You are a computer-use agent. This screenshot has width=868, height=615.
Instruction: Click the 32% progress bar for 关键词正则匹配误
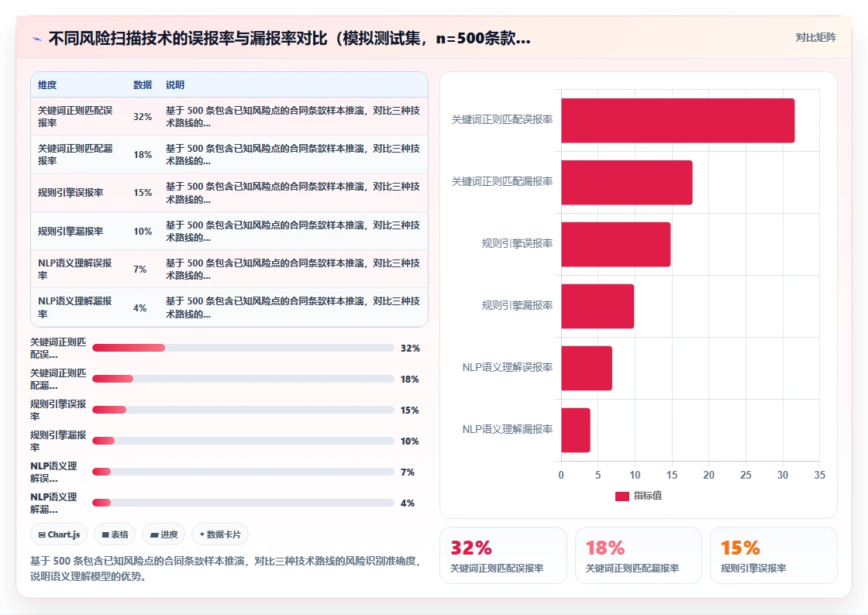pyautogui.click(x=243, y=348)
